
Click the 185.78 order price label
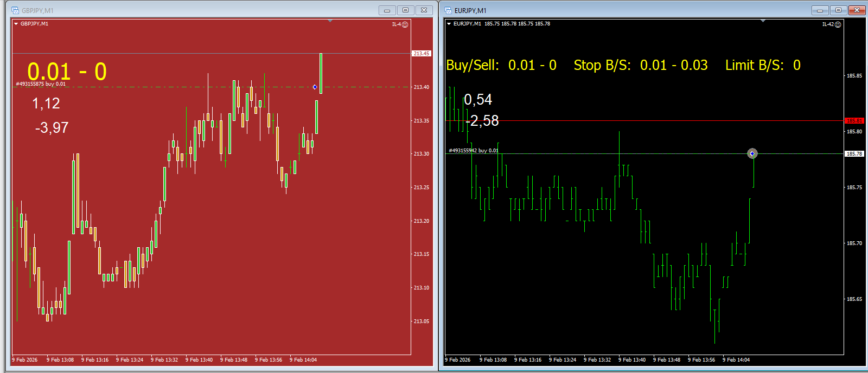854,153
